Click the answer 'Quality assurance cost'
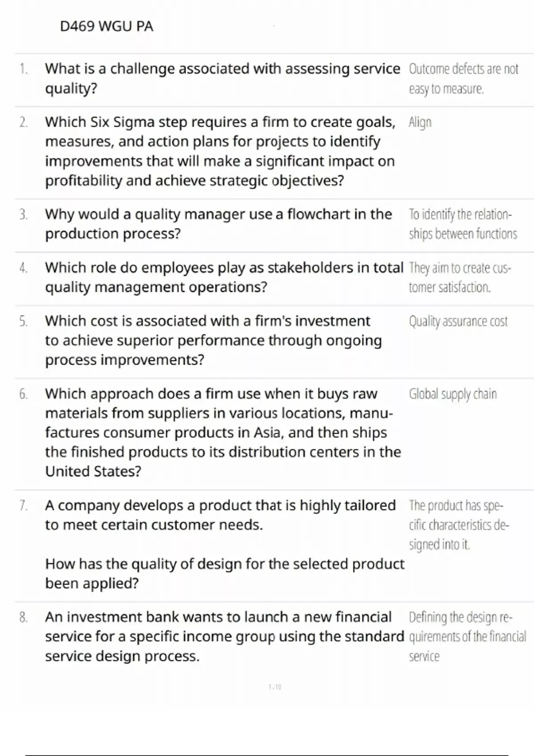The height and width of the screenshot is (756, 534). (x=458, y=321)
